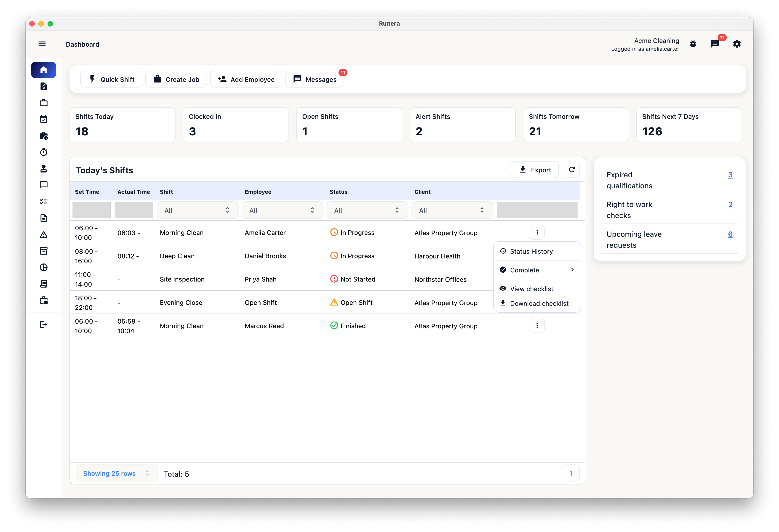This screenshot has height=532, width=779.
Task: Open the settings gear icon
Action: pyautogui.click(x=737, y=44)
